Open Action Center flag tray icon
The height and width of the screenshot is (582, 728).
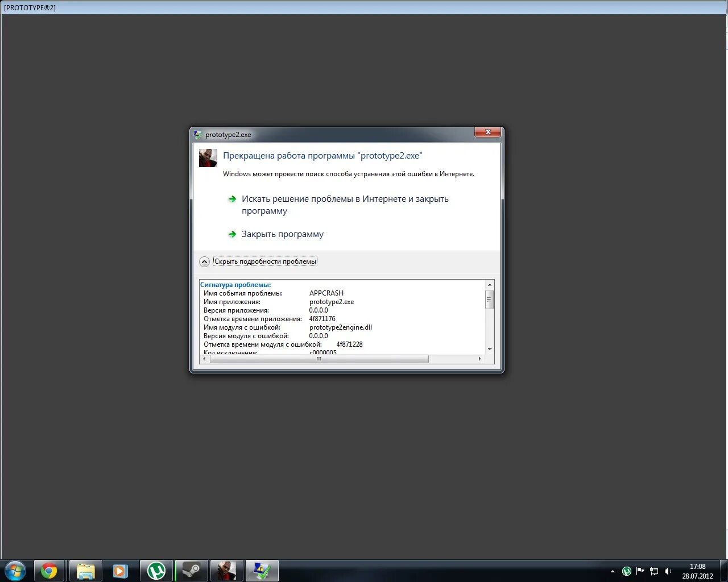point(640,571)
